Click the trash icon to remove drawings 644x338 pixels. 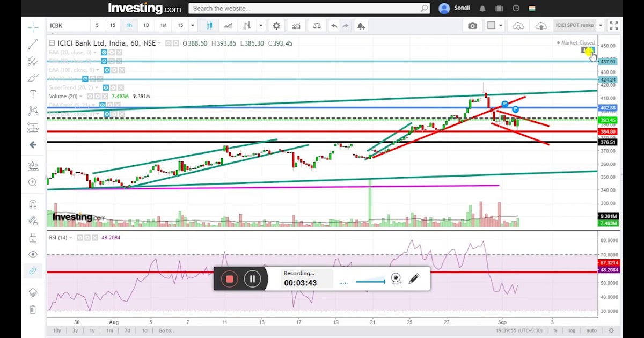point(33,310)
